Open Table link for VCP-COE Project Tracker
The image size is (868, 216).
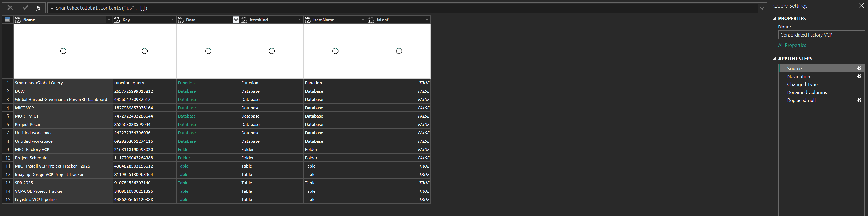pos(183,191)
